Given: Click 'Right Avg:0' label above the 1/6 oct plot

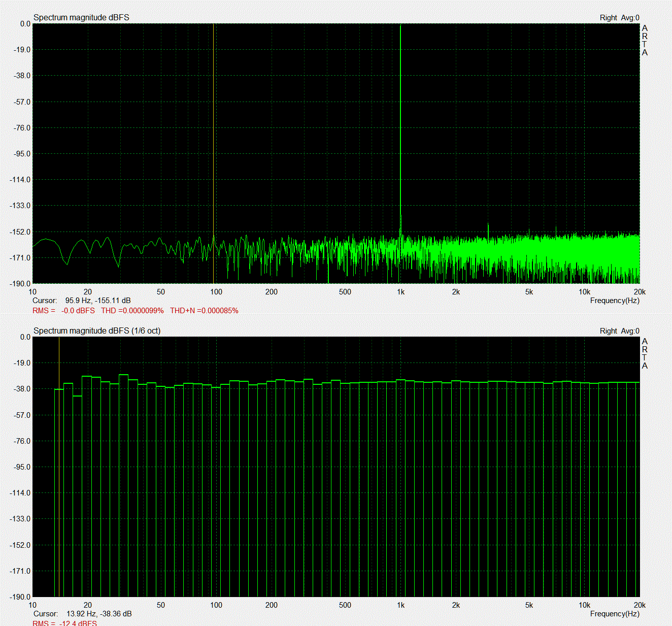Looking at the screenshot, I should tap(619, 331).
